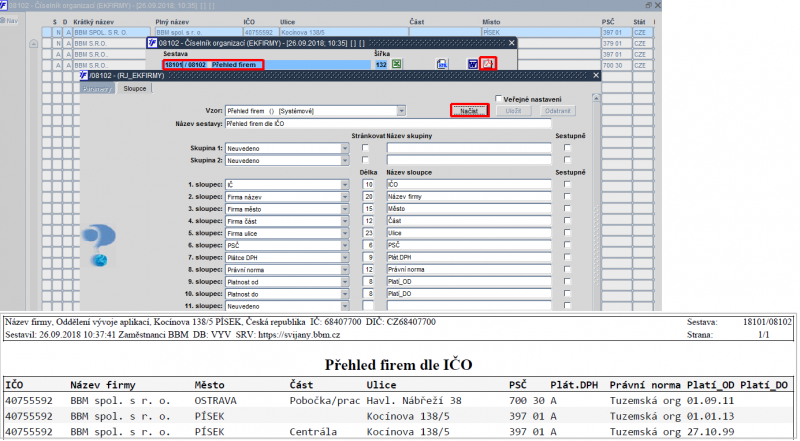Open the 11. sloupec Neuvedeno dropdown
The height and width of the screenshot is (441, 800).
(345, 306)
